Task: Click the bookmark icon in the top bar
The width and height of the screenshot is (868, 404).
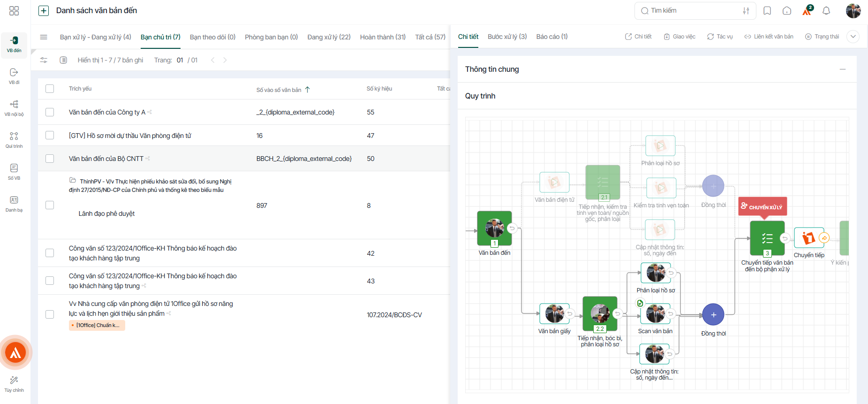Action: coord(767,11)
